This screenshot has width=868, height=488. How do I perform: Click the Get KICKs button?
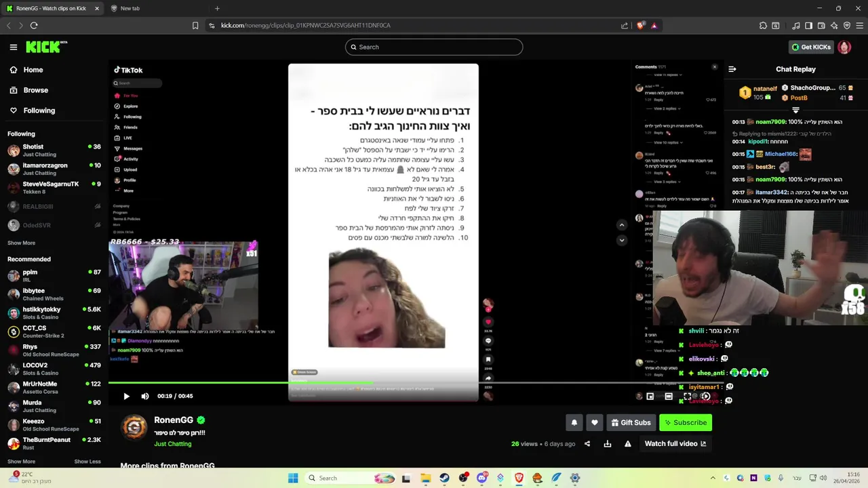tap(811, 47)
